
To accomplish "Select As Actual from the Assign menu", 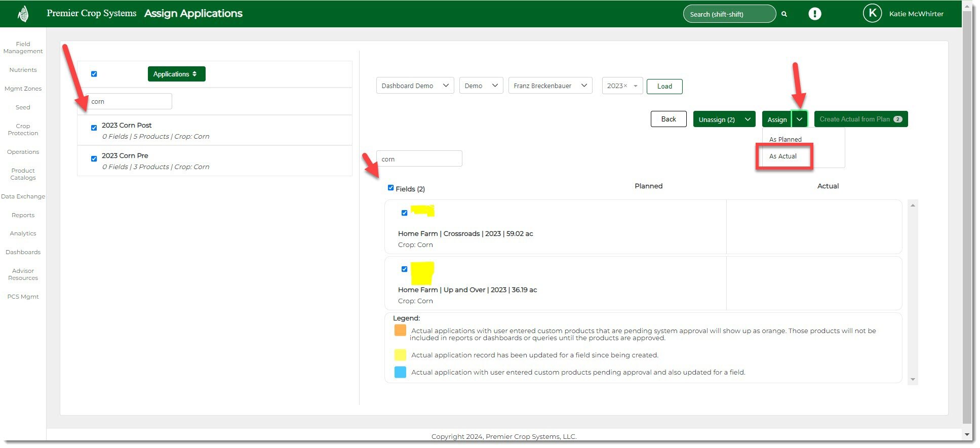I will (783, 156).
